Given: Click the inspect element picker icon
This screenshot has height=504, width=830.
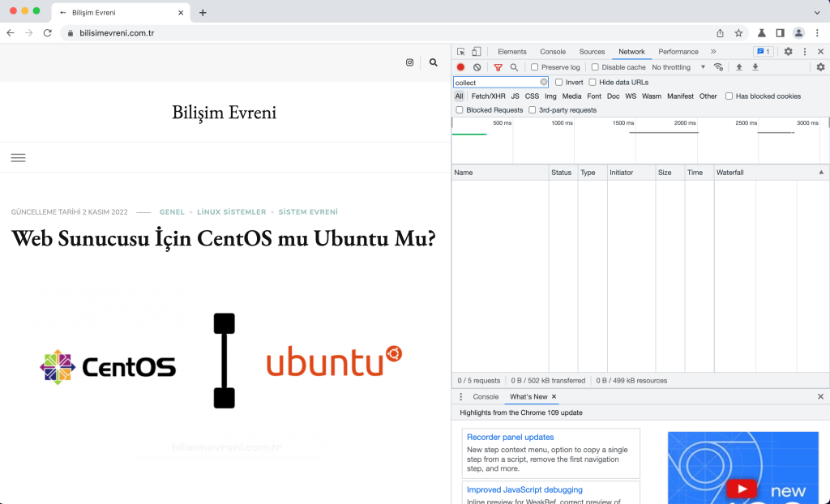Looking at the screenshot, I should click(x=460, y=52).
